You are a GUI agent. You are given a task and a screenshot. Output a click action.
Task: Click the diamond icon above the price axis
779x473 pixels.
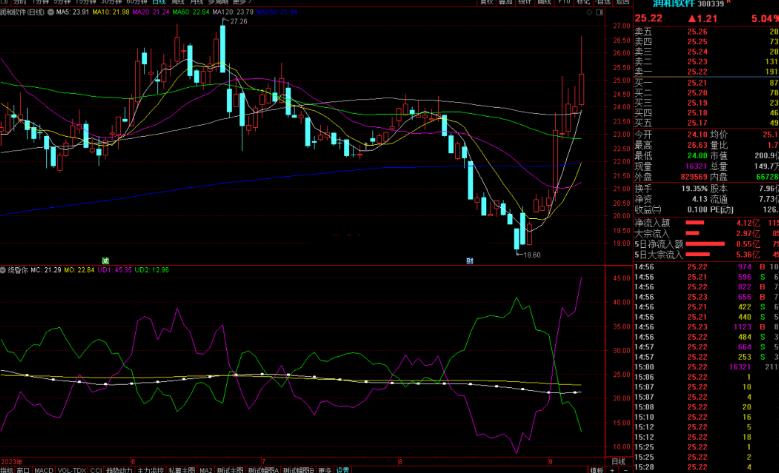coord(590,12)
